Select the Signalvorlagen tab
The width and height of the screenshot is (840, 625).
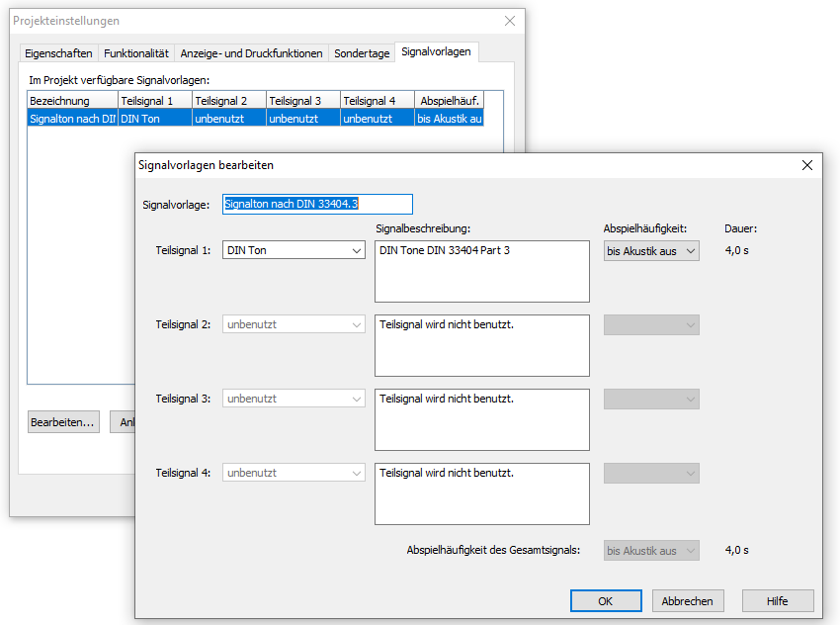coord(437,51)
